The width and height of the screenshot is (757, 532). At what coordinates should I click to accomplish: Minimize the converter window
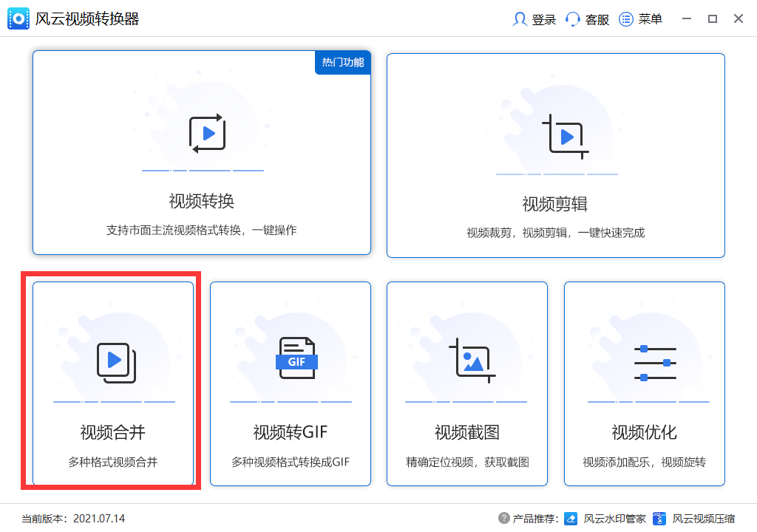[x=687, y=18]
